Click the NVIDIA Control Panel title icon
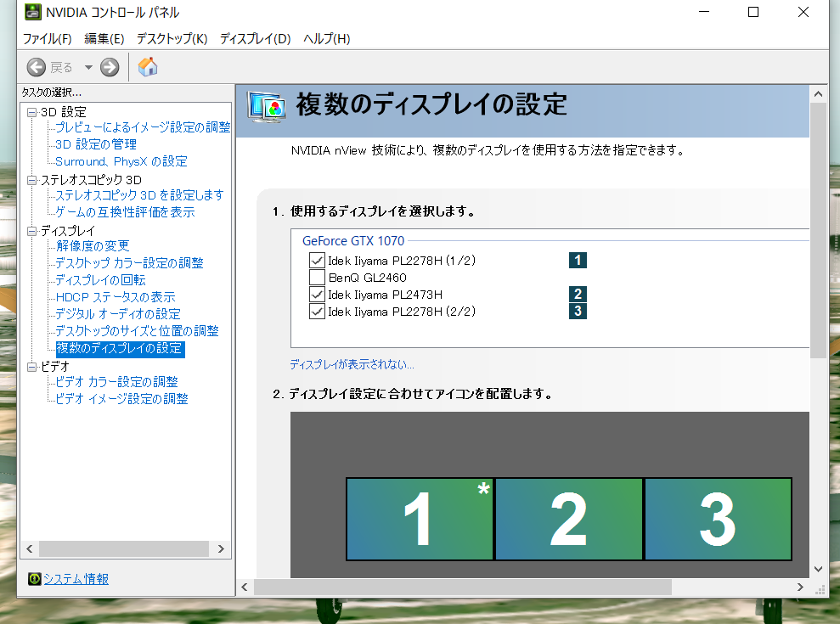840x624 pixels. pos(32,12)
